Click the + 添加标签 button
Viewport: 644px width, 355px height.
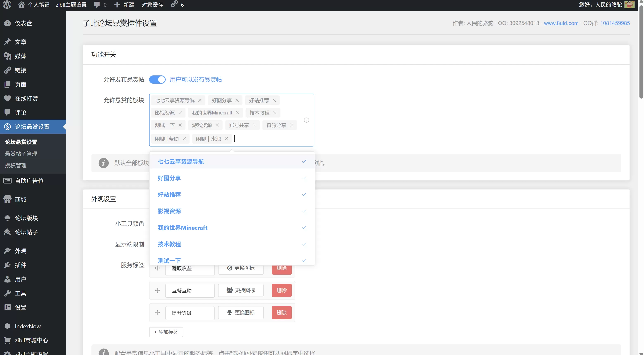pos(166,332)
